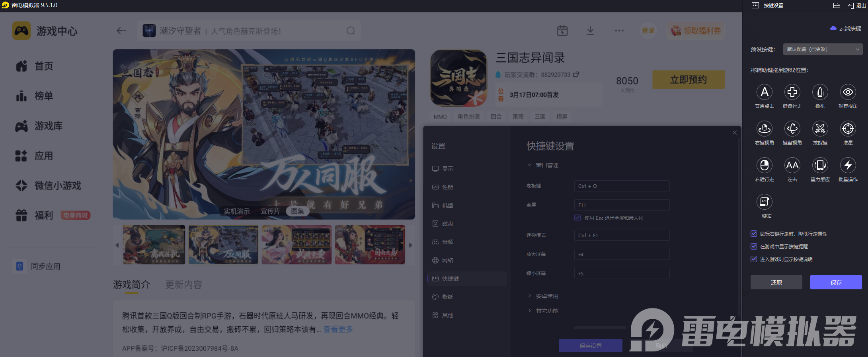
Task: Go back with the arrow icon
Action: point(121,31)
